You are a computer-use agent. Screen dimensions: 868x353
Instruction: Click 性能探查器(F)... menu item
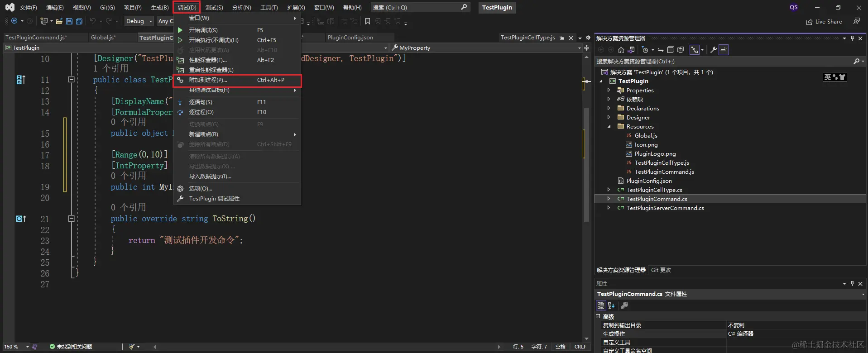237,60
